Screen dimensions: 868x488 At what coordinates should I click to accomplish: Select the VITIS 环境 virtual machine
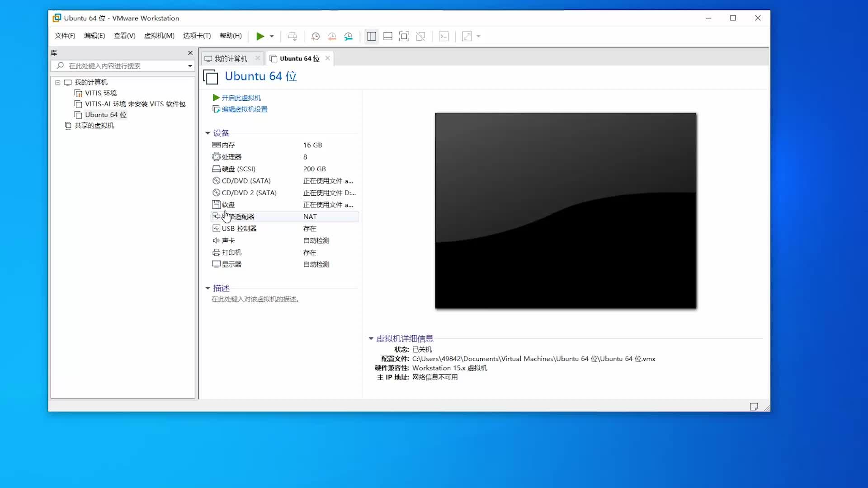pyautogui.click(x=101, y=93)
